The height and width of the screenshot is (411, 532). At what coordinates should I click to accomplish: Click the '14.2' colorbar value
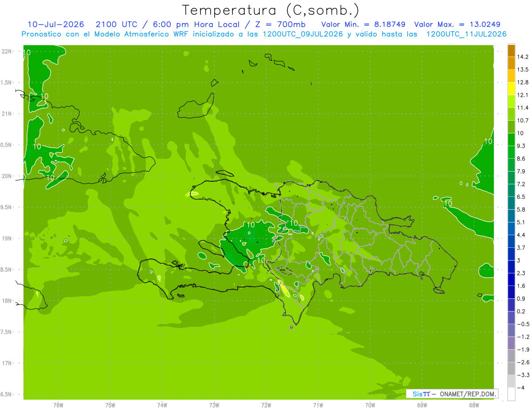523,57
